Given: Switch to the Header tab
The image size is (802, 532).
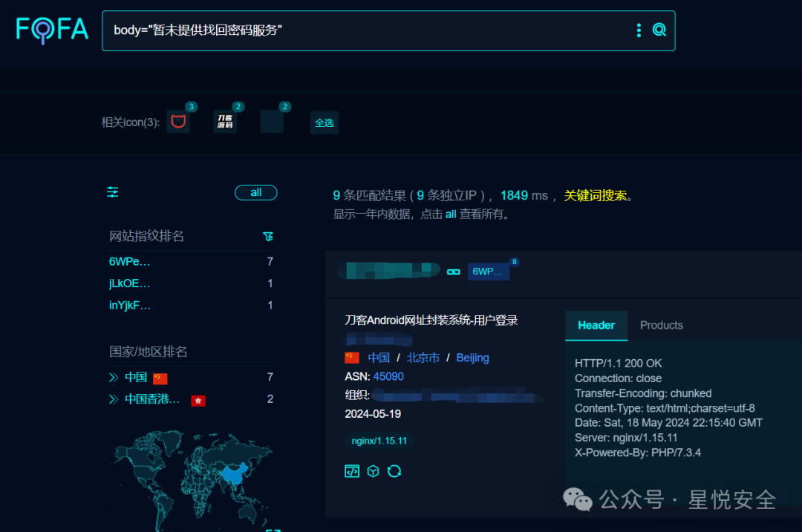Looking at the screenshot, I should [x=596, y=326].
